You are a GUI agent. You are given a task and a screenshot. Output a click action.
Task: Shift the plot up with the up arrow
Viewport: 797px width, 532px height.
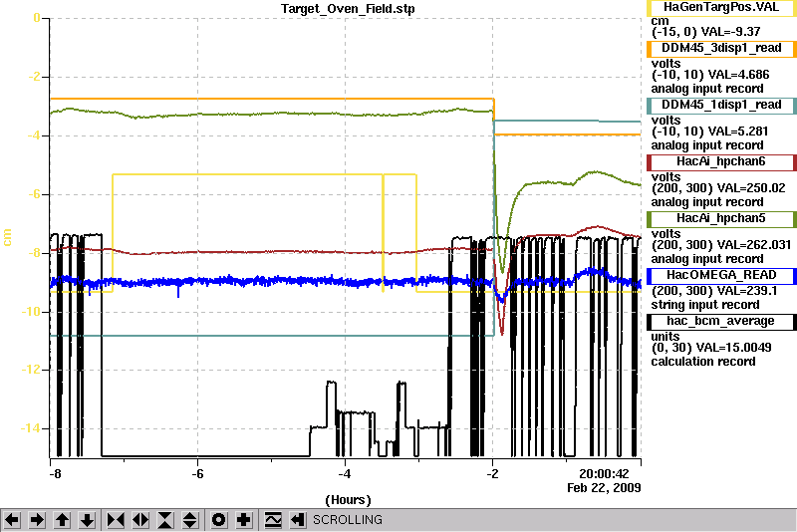62,520
